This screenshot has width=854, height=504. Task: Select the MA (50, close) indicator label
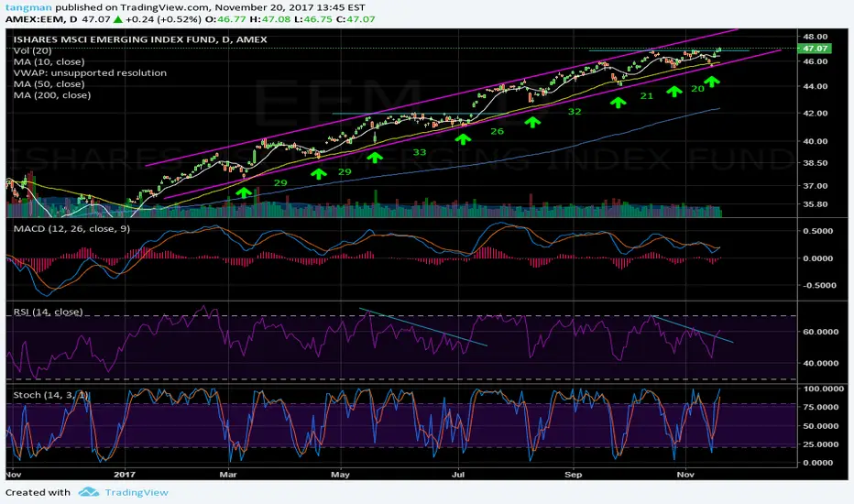pyautogui.click(x=49, y=84)
